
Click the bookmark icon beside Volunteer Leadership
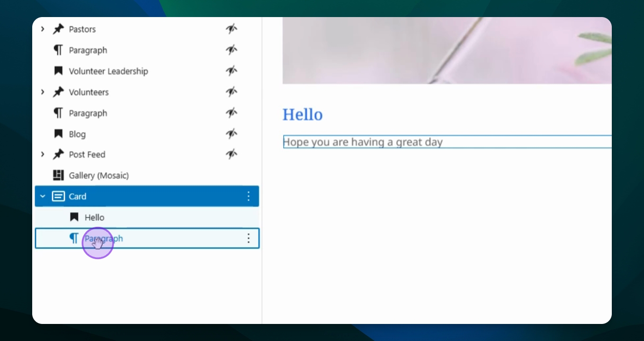click(x=58, y=71)
